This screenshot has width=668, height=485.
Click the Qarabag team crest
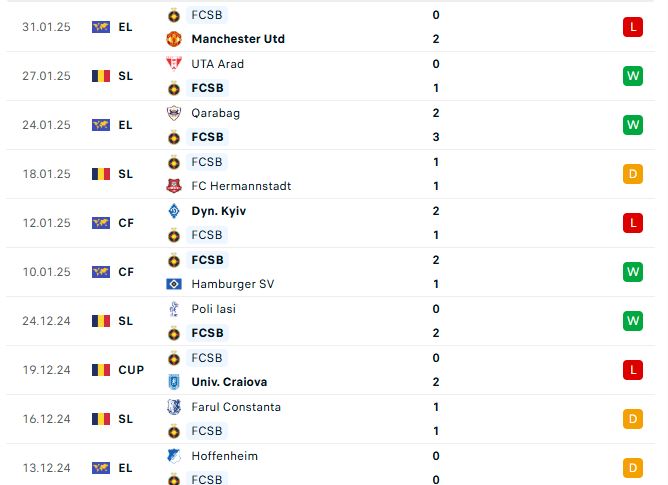coord(174,113)
